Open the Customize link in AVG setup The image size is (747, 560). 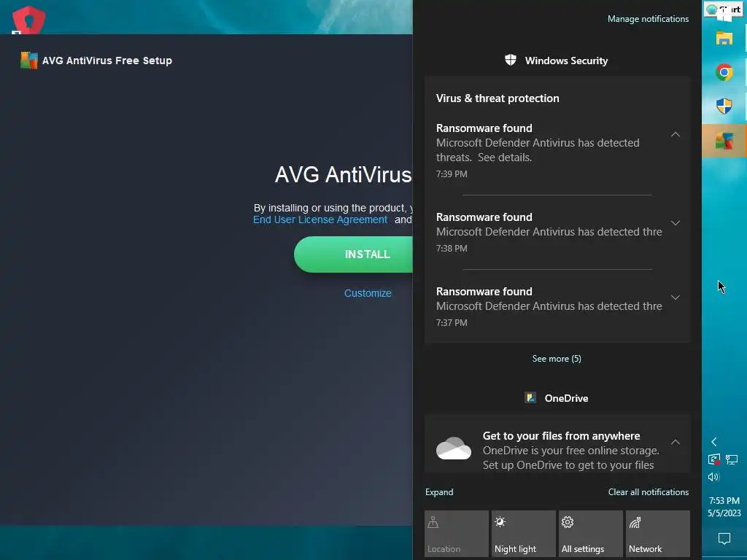point(368,293)
